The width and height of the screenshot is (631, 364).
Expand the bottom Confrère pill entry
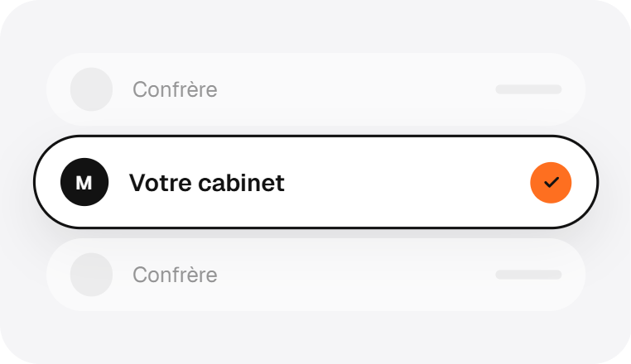pyautogui.click(x=315, y=275)
